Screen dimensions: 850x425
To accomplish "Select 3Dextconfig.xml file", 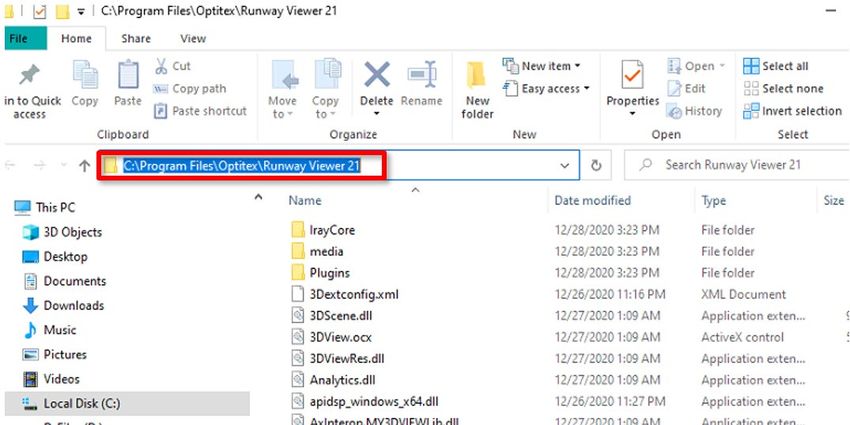I will (x=345, y=294).
